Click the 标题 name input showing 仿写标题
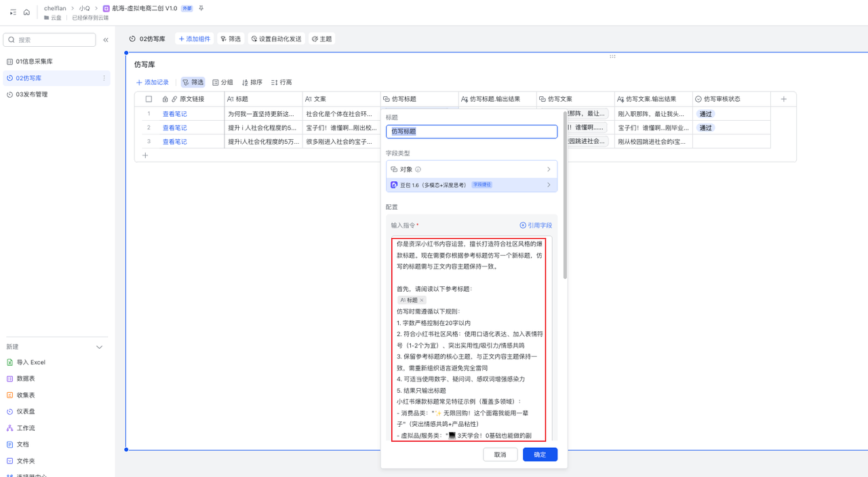The height and width of the screenshot is (477, 868). coord(472,132)
